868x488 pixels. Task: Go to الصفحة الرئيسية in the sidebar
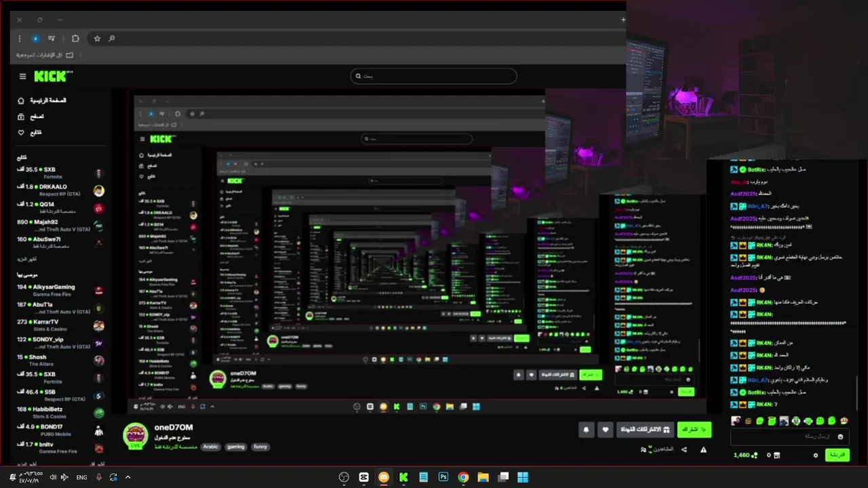point(42,100)
